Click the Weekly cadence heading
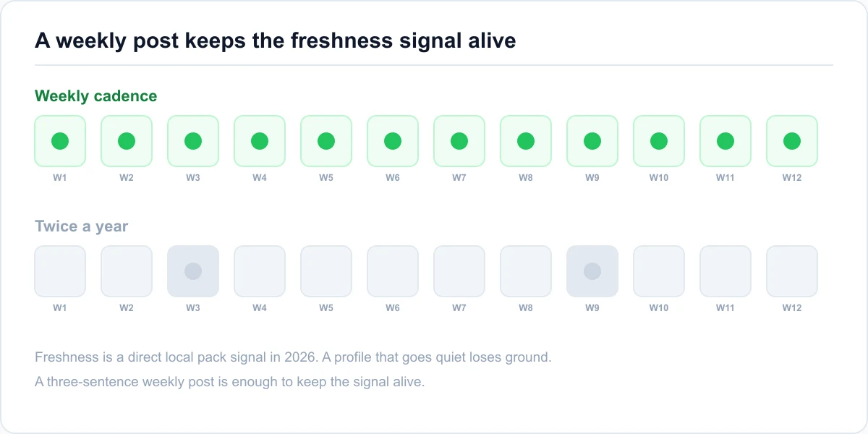Screen dimensions: 868x434 (x=95, y=96)
